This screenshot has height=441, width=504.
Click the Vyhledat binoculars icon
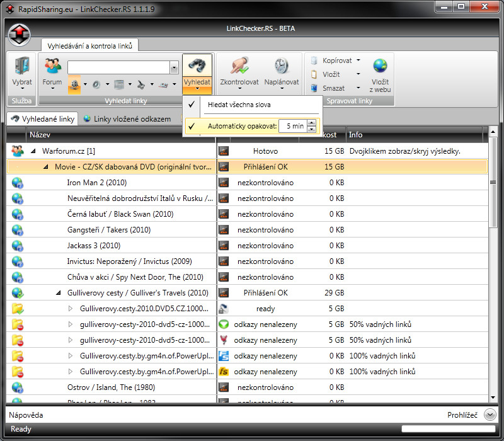coord(197,66)
